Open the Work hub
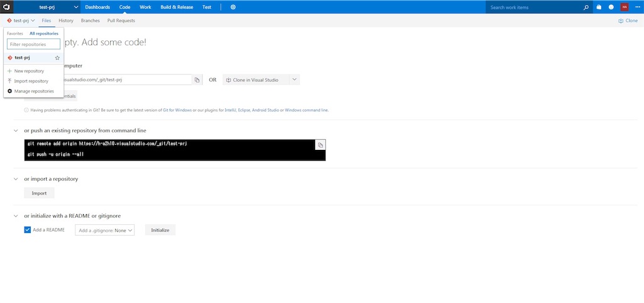This screenshot has height=303, width=644. pos(145,7)
